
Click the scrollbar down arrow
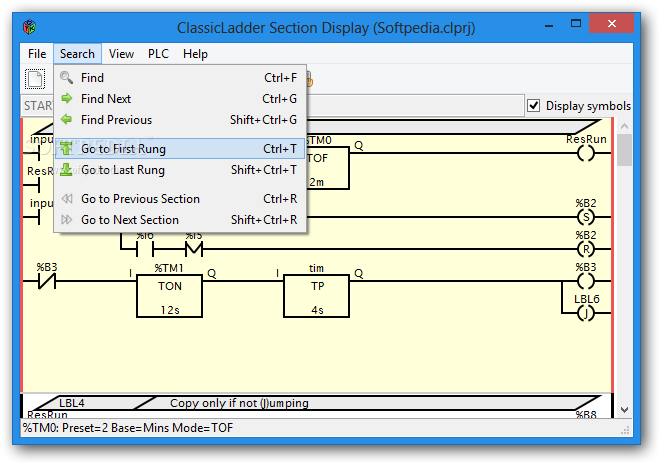624,410
